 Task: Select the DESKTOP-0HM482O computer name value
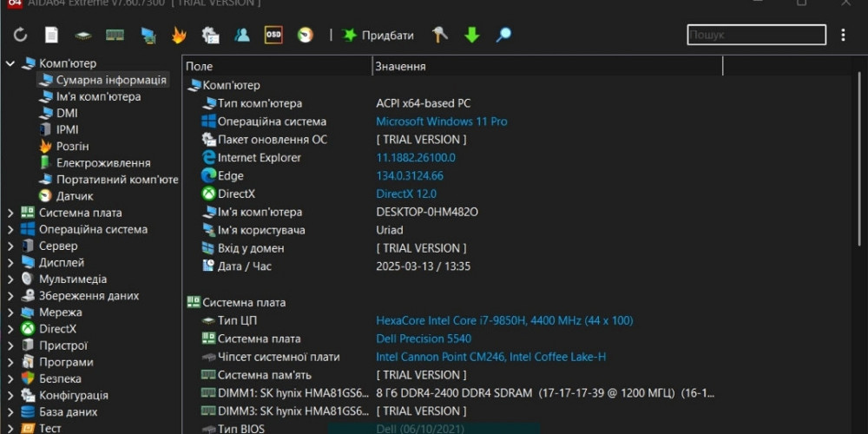427,212
